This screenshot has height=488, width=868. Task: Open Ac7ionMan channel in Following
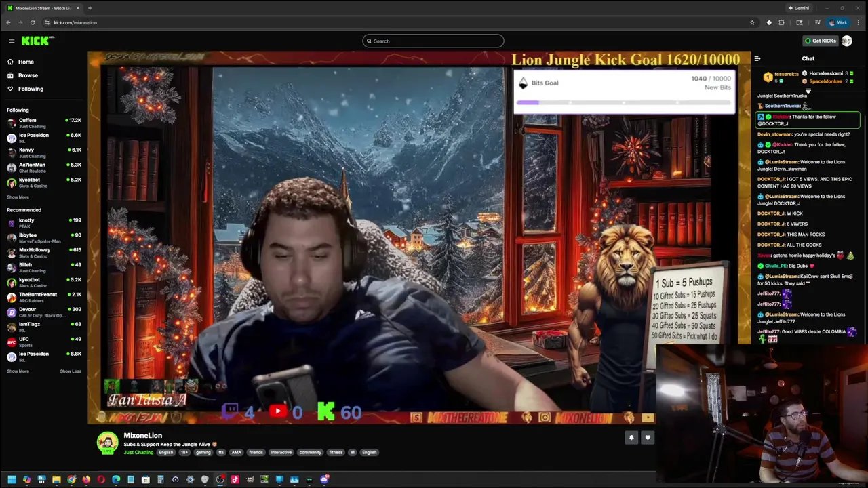click(x=43, y=167)
